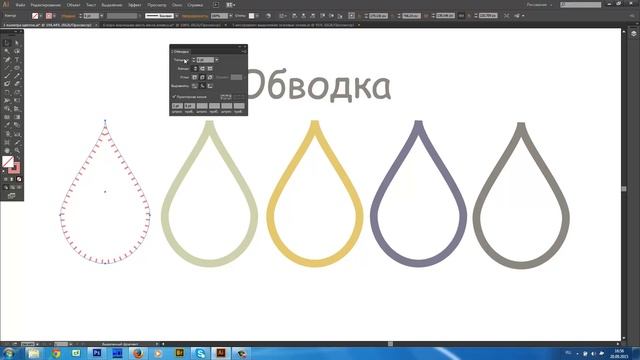Open graphic style dropdown in control bar
The width and height of the screenshot is (640, 360).
click(x=257, y=16)
